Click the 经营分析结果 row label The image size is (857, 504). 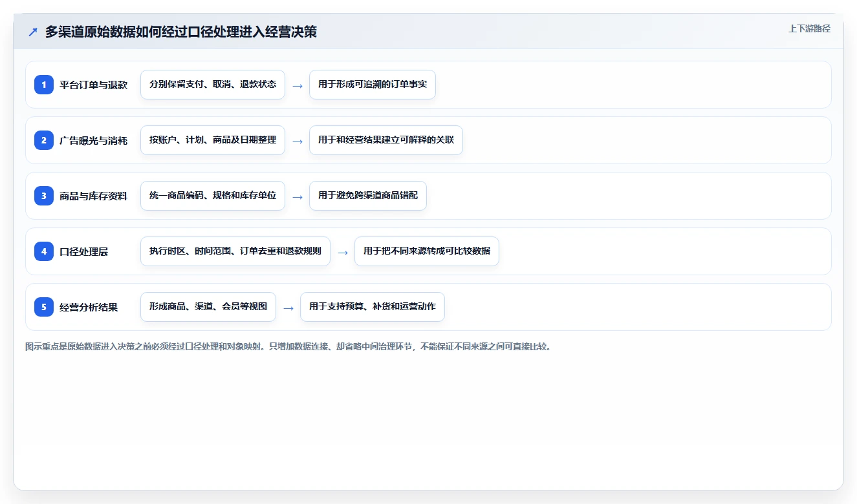(89, 307)
